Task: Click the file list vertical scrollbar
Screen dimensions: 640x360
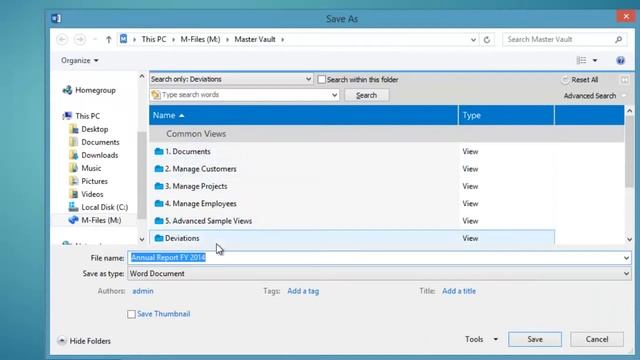Action: tap(629, 151)
